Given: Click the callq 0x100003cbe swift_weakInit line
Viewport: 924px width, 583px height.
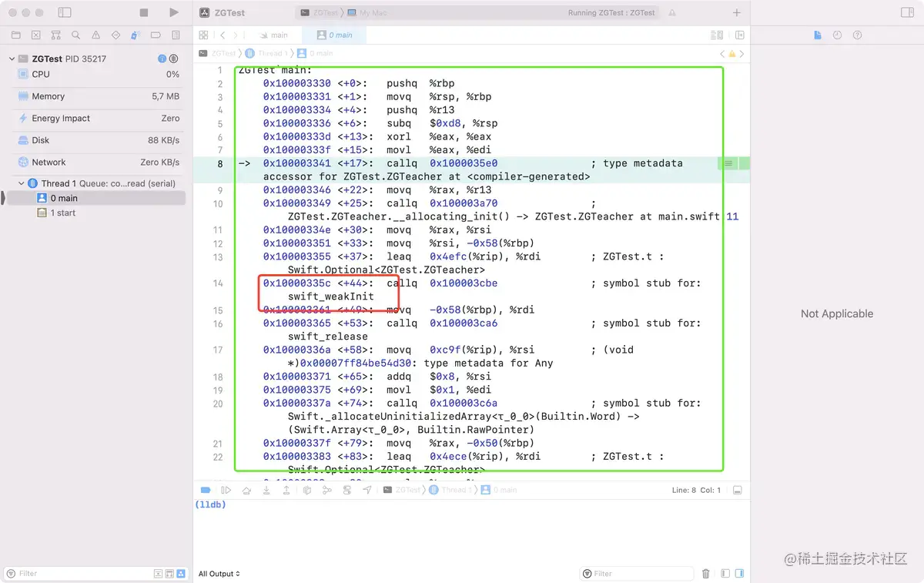Looking at the screenshot, I should pyautogui.click(x=481, y=290).
